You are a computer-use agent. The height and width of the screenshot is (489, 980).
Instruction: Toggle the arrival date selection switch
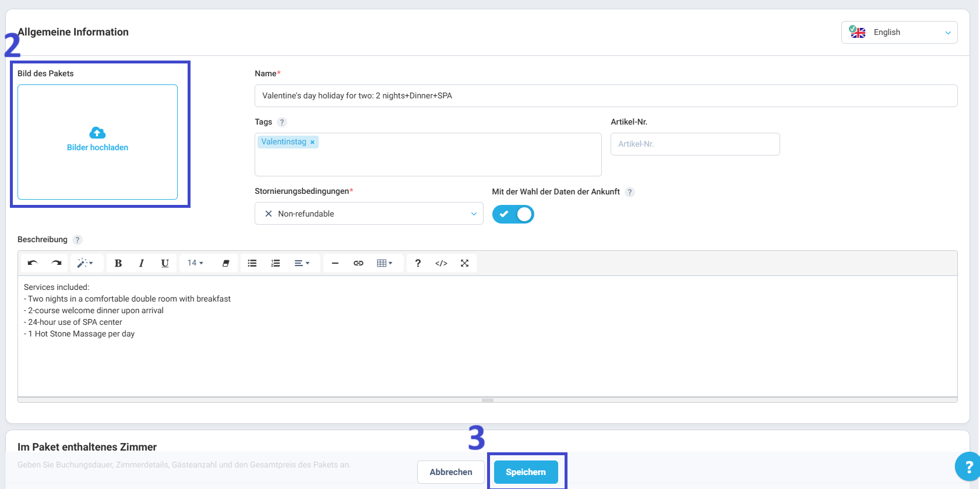coord(513,214)
